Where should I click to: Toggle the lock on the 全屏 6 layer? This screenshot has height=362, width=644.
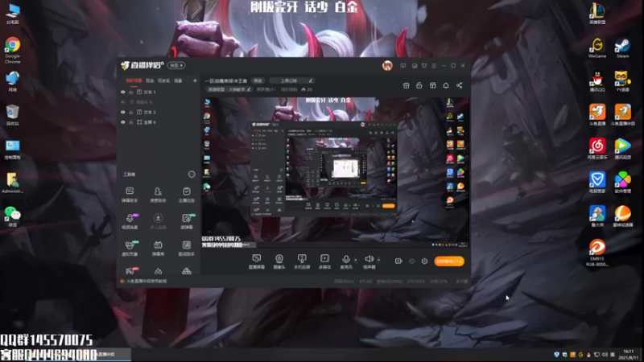coord(131,122)
